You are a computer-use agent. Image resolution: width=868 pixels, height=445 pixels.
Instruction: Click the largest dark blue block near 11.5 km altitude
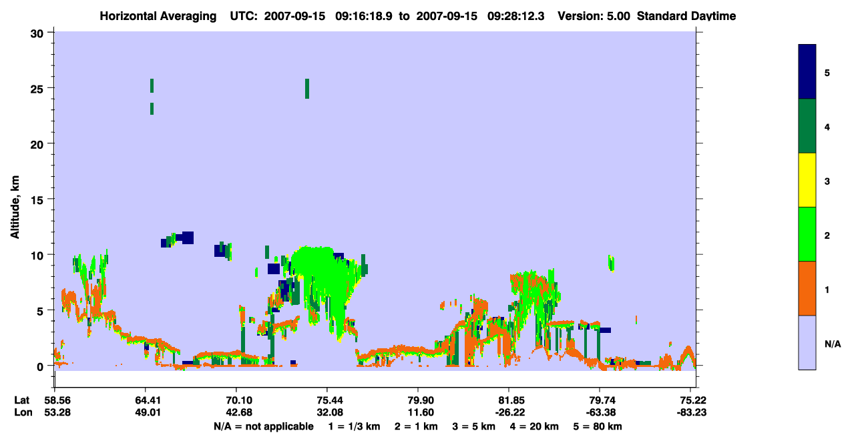click(x=188, y=238)
